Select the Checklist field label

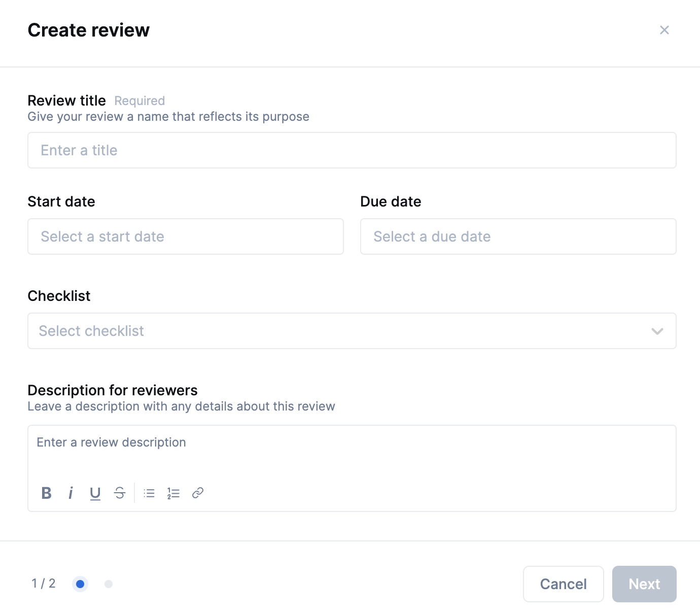59,296
